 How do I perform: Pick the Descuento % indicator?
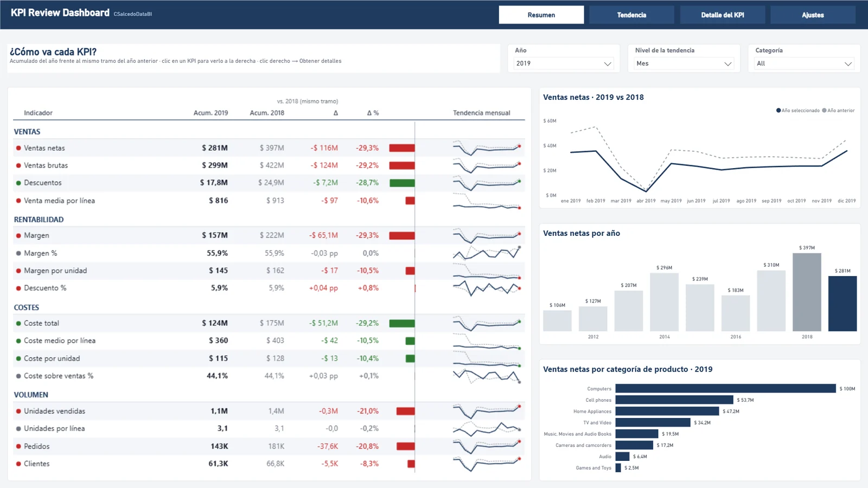click(269, 288)
